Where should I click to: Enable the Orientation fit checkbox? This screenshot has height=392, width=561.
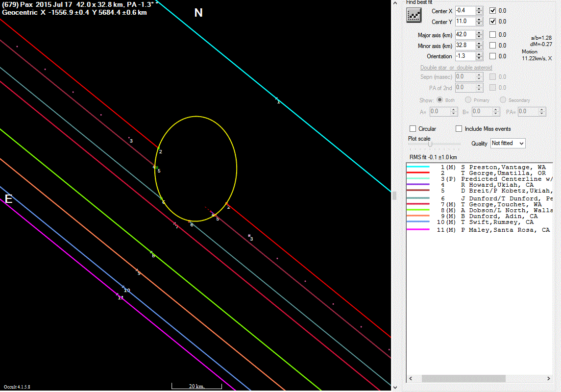pyautogui.click(x=493, y=56)
